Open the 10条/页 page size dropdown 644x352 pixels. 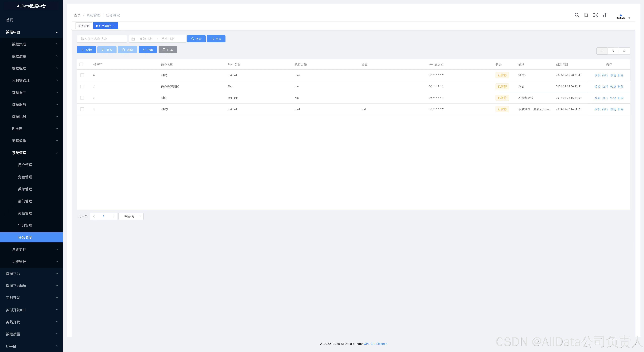131,217
